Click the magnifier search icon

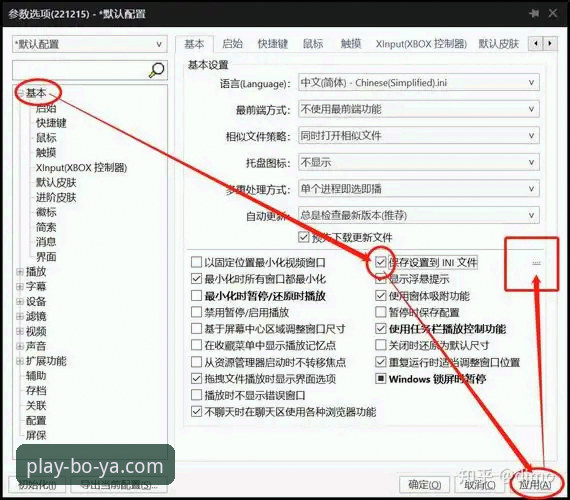[156, 70]
